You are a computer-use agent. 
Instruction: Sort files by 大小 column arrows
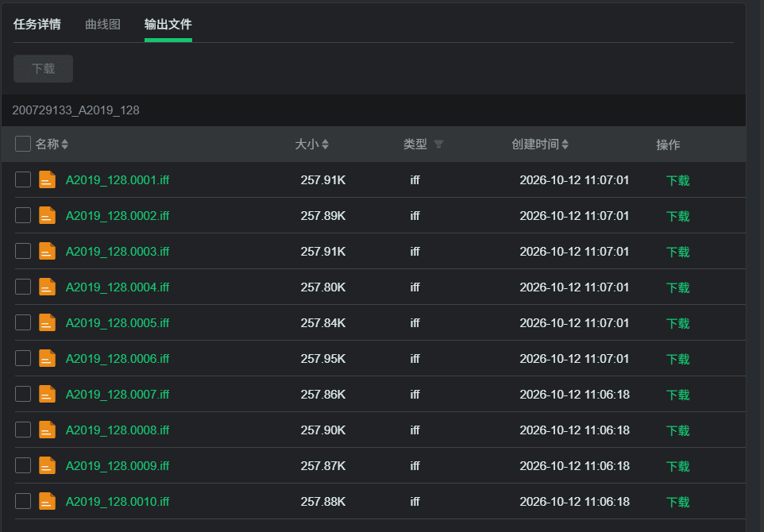[325, 145]
